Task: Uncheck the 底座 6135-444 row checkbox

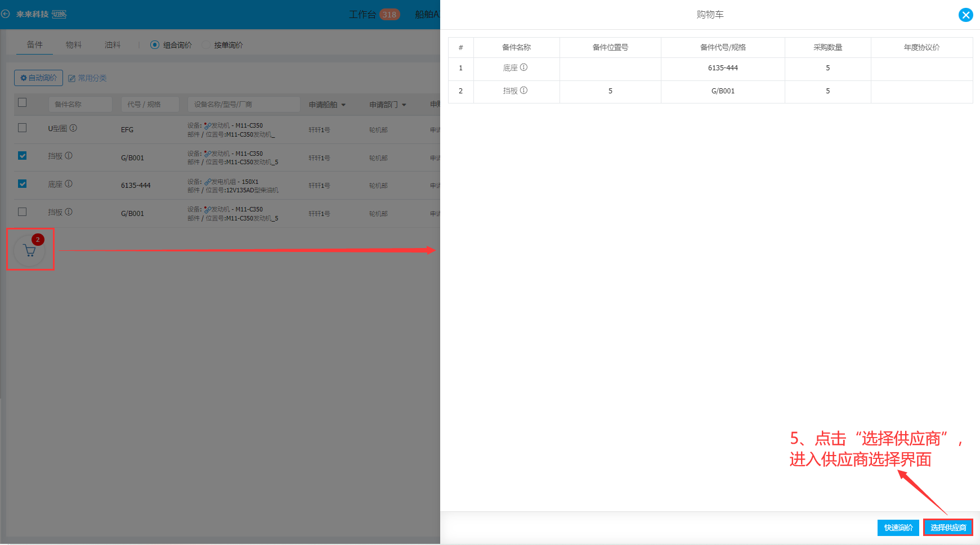Action: tap(23, 184)
